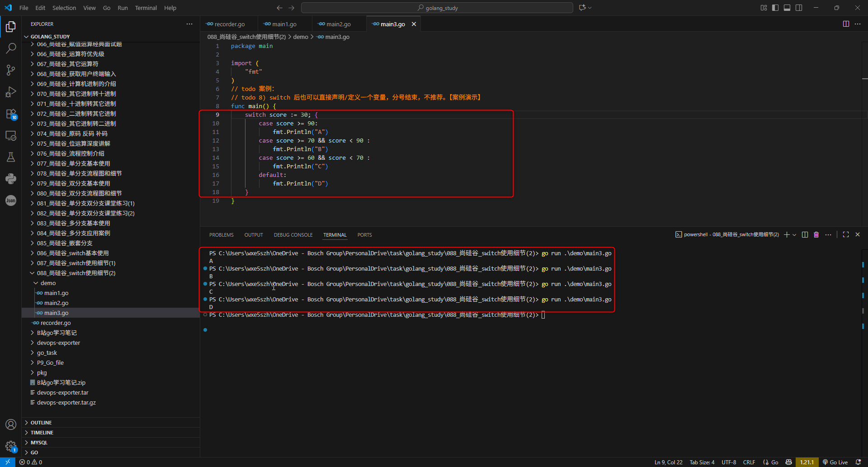This screenshot has height=467, width=868.
Task: Toggle the bottom panel visibility
Action: [787, 8]
